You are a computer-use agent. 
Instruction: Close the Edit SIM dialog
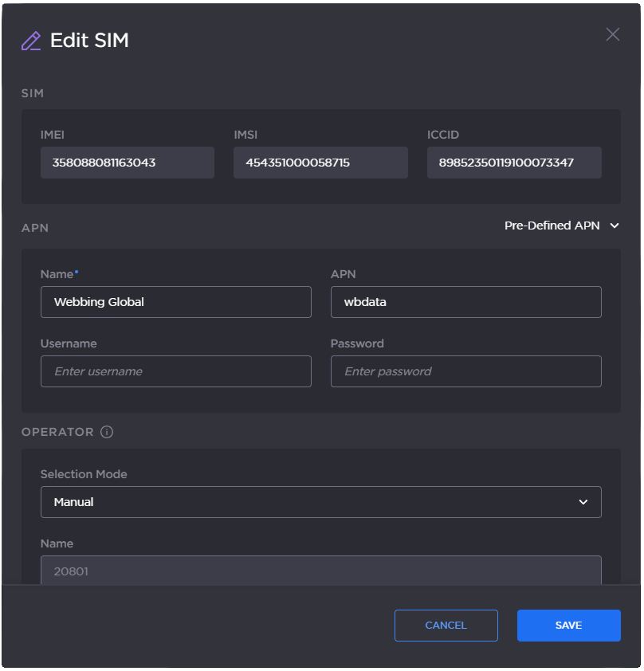point(612,34)
